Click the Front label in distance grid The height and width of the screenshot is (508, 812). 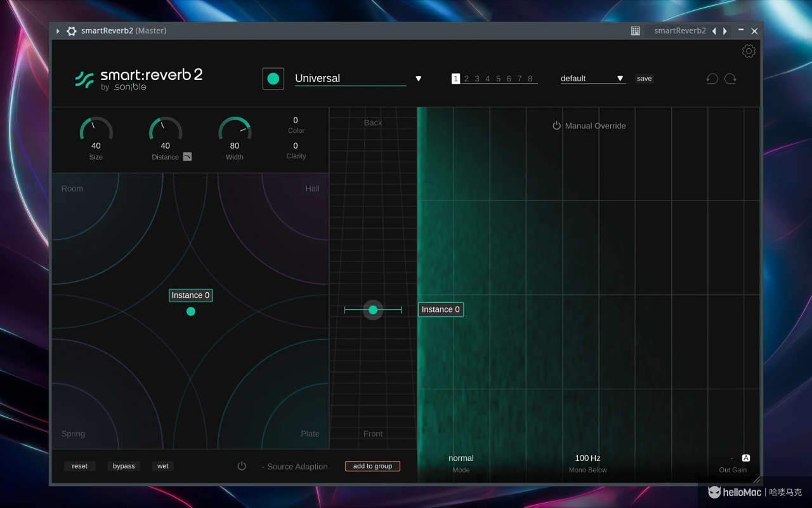(373, 434)
